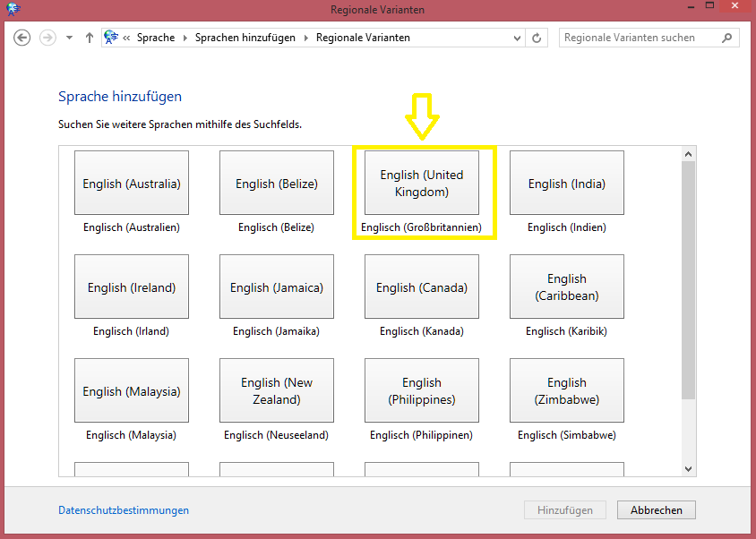The image size is (756, 539).
Task: Click the Englisch (Irland) caption
Action: [131, 331]
